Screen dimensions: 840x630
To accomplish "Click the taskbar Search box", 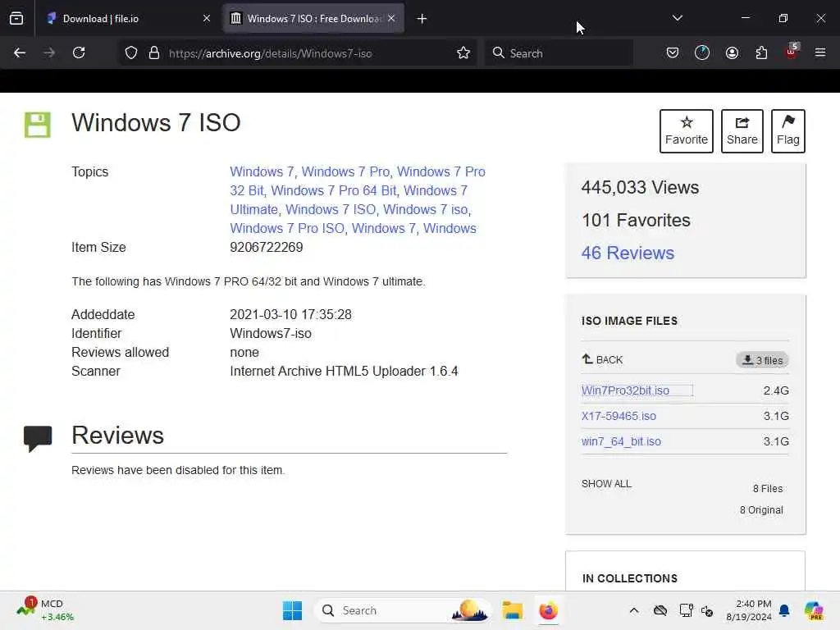I will point(403,610).
